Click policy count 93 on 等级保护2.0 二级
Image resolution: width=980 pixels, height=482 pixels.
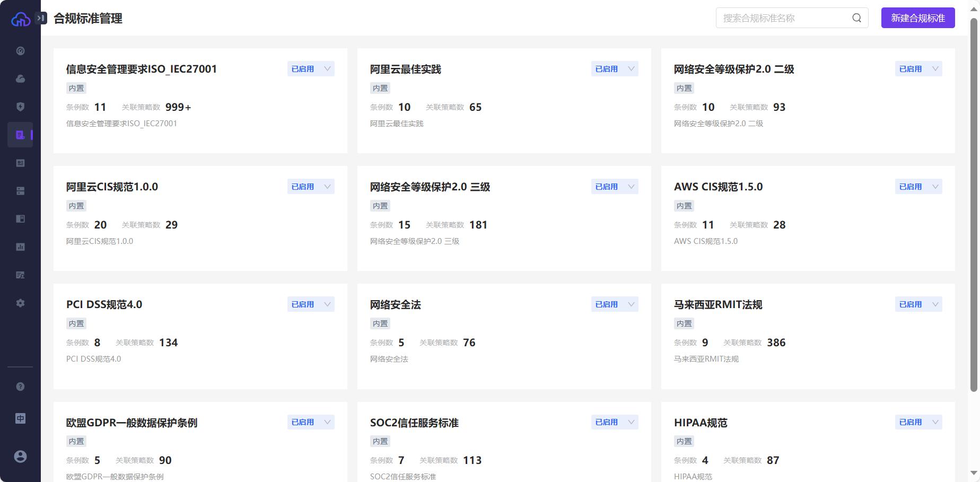tap(779, 107)
